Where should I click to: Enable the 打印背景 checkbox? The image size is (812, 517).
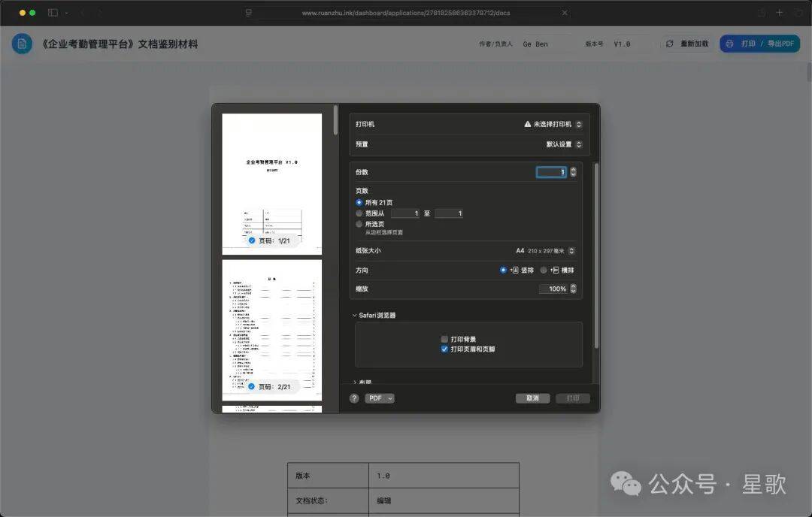tap(444, 340)
